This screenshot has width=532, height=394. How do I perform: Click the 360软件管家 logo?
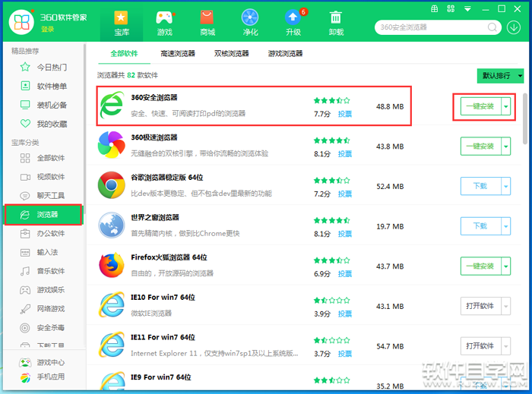point(21,22)
